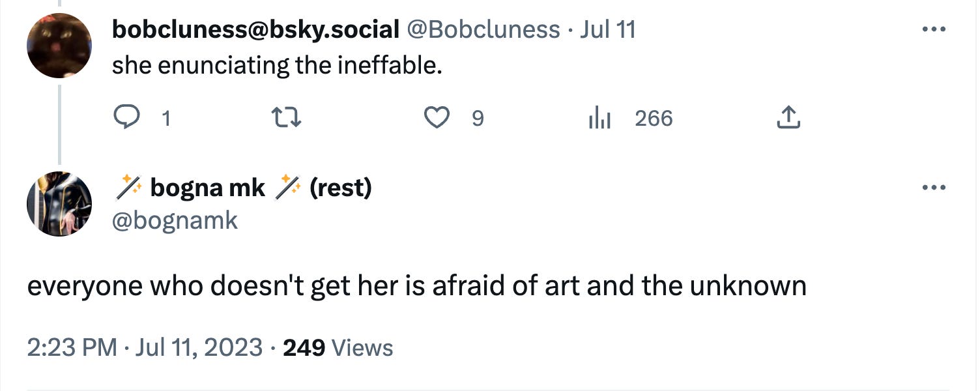This screenshot has width=980, height=391.
Task: Visit bobcluness@bsky.social display name profile
Action: tap(256, 29)
